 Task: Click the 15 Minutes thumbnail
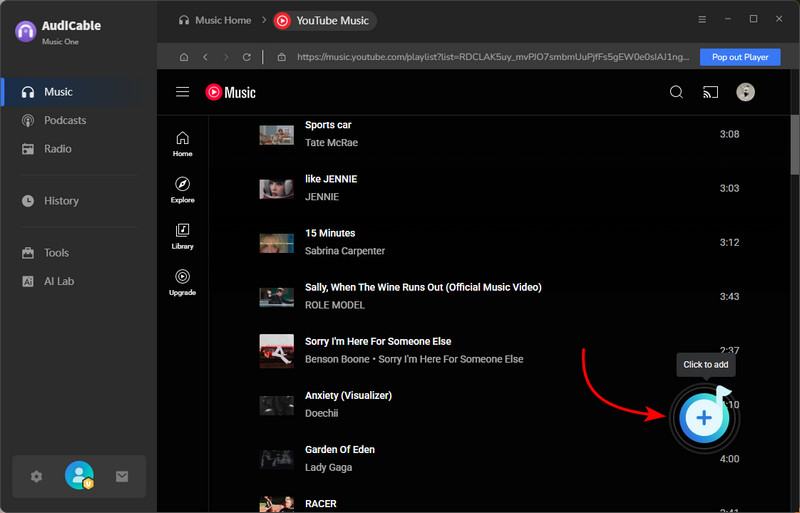point(277,243)
